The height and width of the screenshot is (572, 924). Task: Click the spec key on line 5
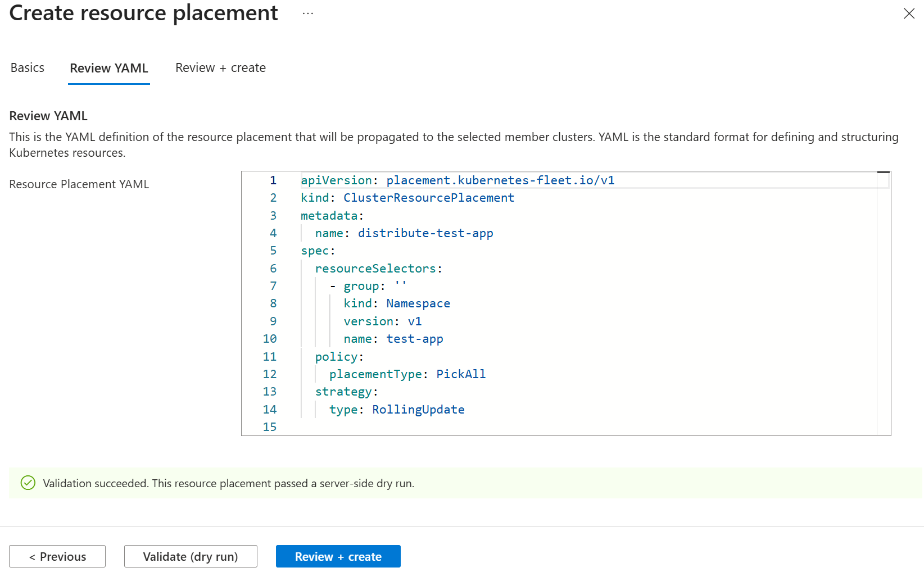tap(315, 251)
